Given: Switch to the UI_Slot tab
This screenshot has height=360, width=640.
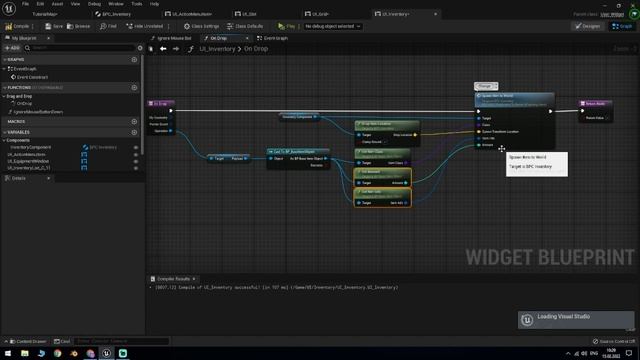Looking at the screenshot, I should coord(246,14).
